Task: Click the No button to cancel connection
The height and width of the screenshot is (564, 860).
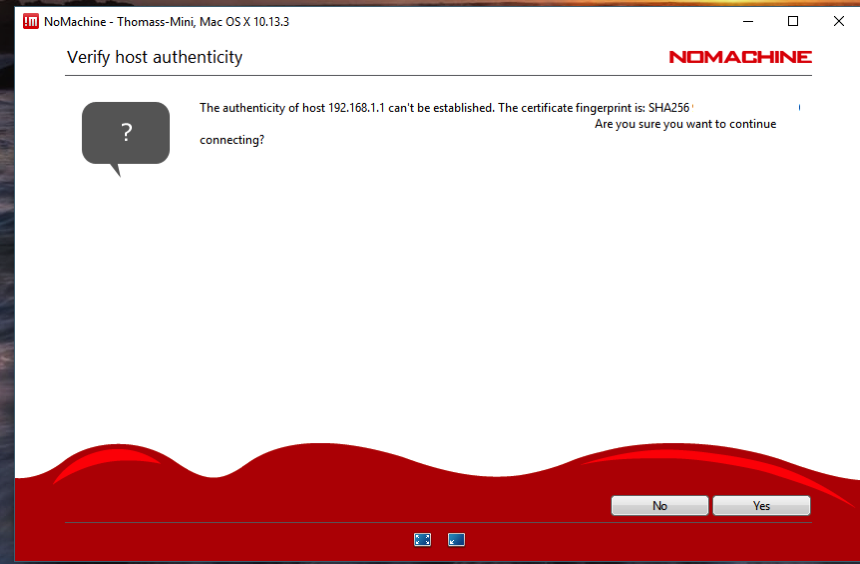Action: click(x=660, y=505)
